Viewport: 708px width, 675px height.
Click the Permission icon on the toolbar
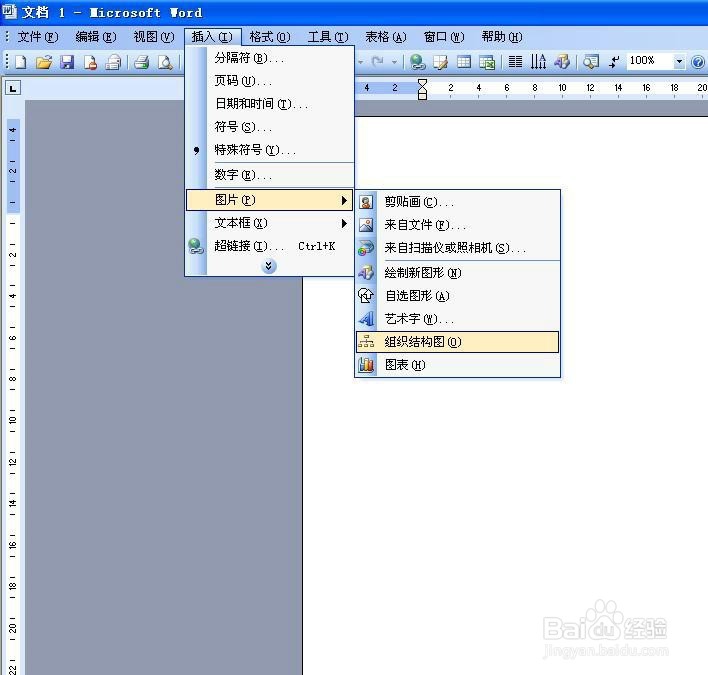click(x=90, y=62)
